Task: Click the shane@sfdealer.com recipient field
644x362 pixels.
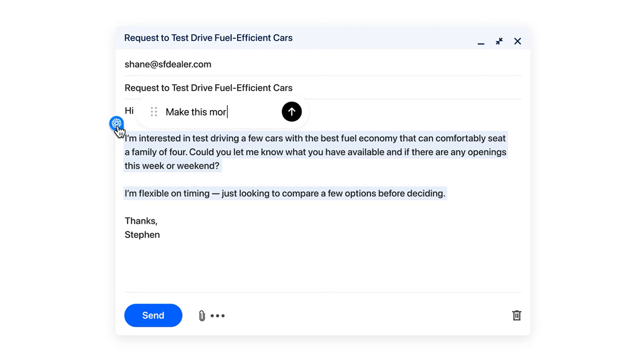Action: (168, 64)
